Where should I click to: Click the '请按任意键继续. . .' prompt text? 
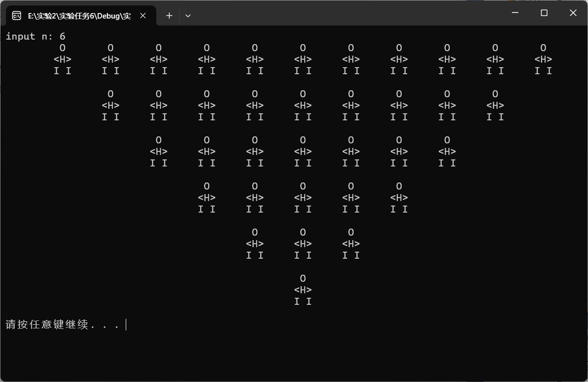pos(63,324)
